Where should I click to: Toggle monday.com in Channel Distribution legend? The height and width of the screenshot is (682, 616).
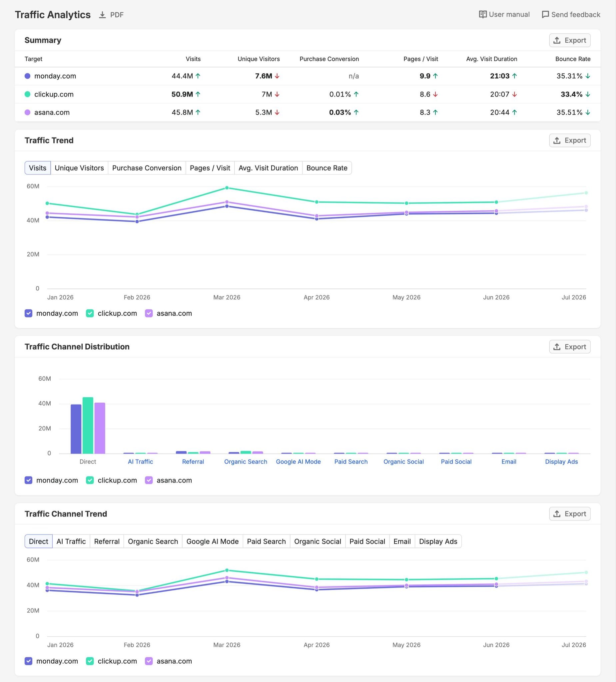(28, 481)
